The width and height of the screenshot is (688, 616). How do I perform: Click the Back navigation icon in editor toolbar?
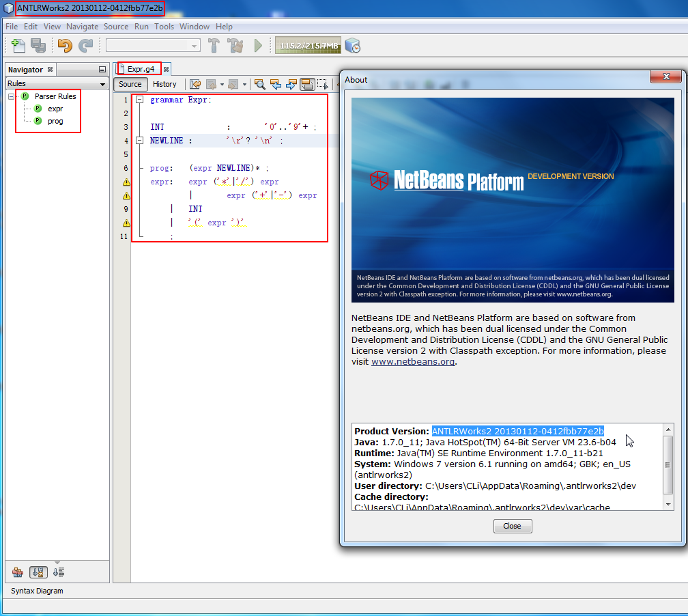(212, 84)
